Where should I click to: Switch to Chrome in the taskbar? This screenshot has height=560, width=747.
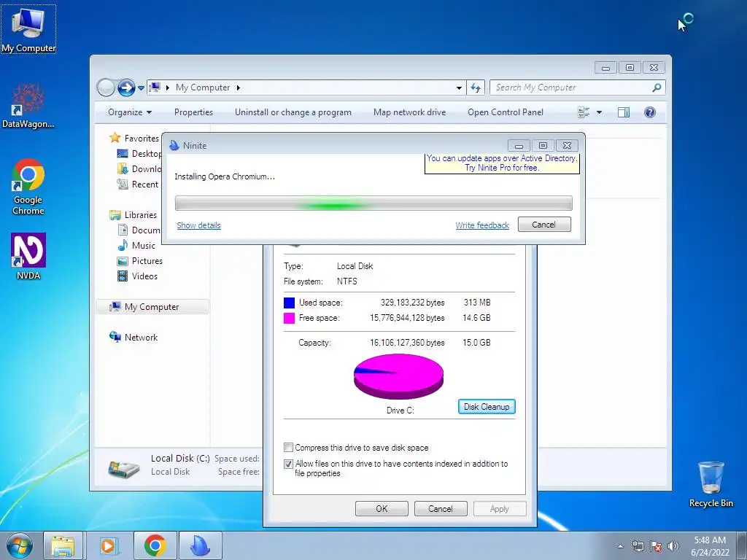(155, 545)
